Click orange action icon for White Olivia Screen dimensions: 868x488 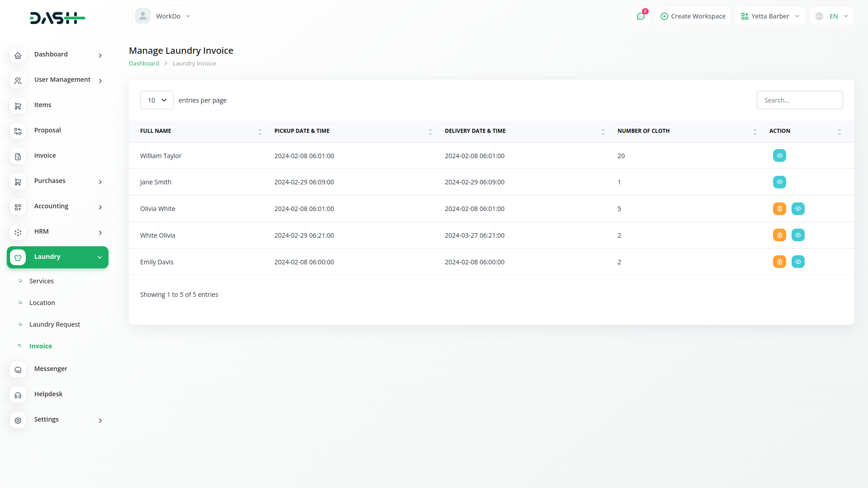coord(779,235)
